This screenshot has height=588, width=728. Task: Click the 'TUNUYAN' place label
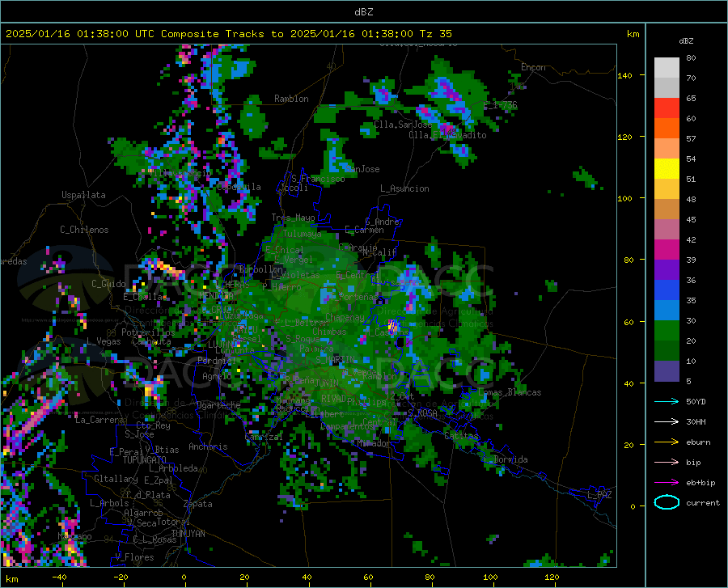tap(188, 534)
